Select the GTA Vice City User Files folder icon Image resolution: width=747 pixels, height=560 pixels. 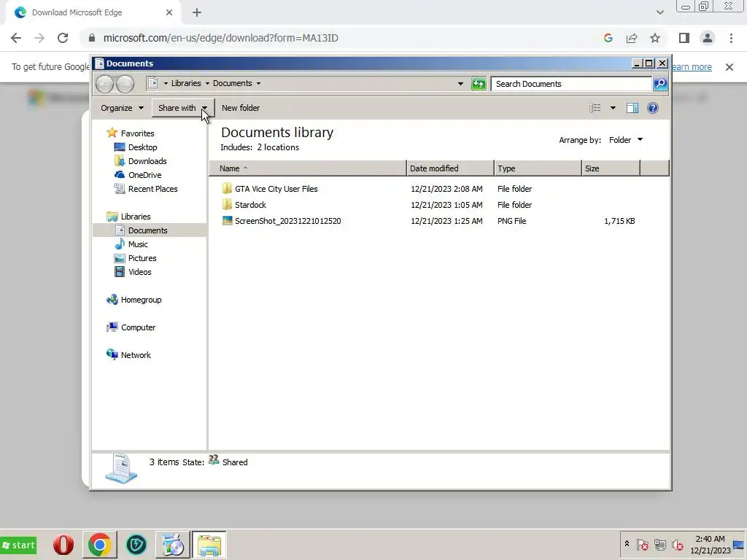point(228,189)
